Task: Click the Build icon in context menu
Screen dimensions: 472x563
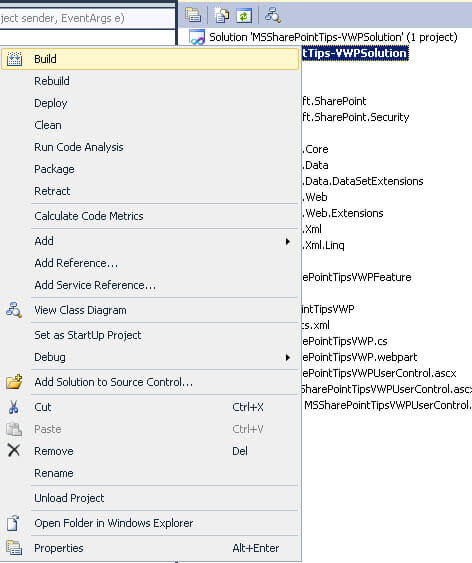Action: pos(14,59)
